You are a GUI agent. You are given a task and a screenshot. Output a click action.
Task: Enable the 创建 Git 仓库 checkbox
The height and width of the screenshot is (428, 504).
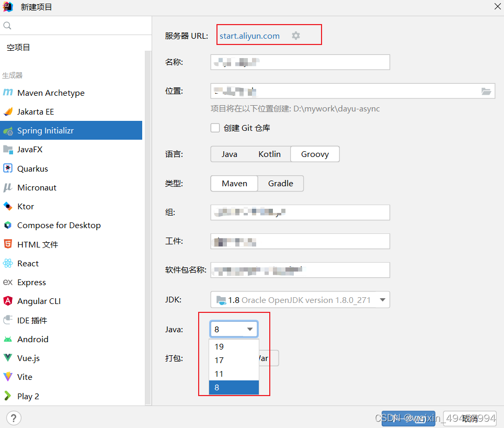click(x=215, y=128)
